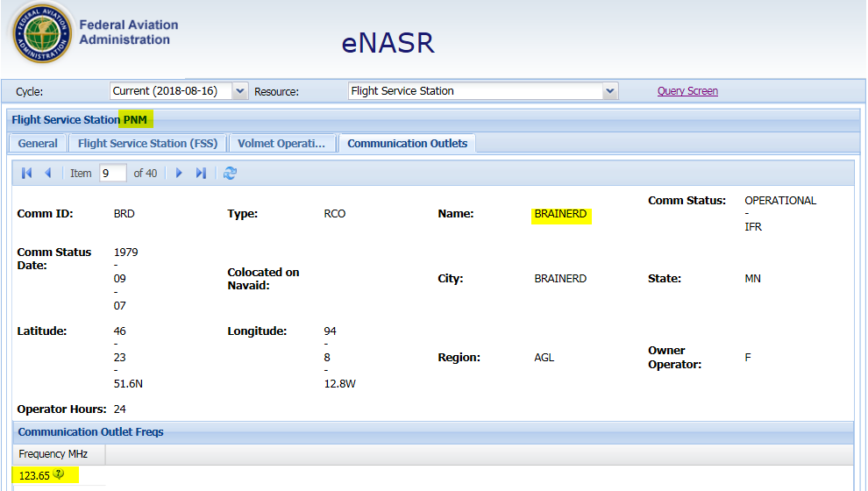
Task: Select the highlighted Name value BRAINERD
Action: [x=560, y=214]
